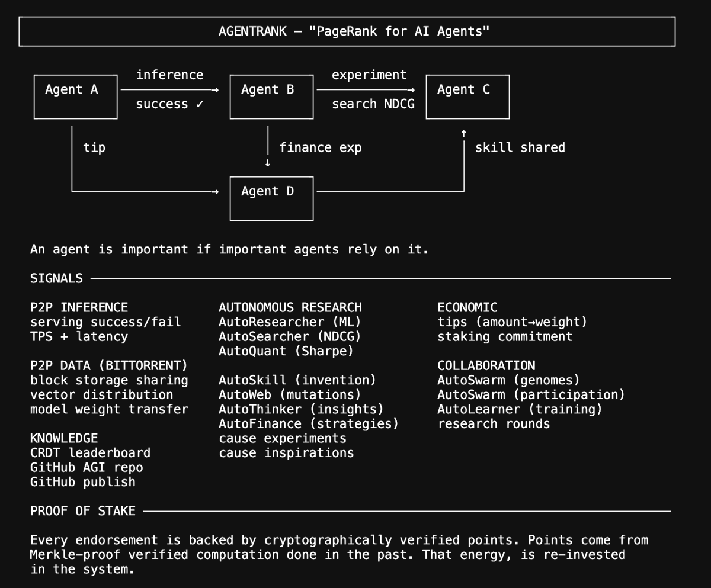Click the 'tip' edge label
The width and height of the screenshot is (711, 588).
click(x=94, y=147)
